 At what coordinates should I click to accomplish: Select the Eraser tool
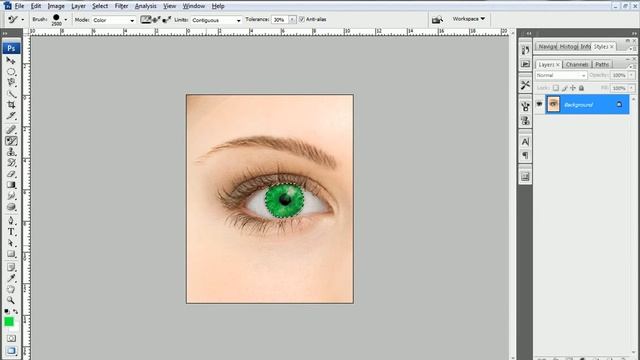11,174
